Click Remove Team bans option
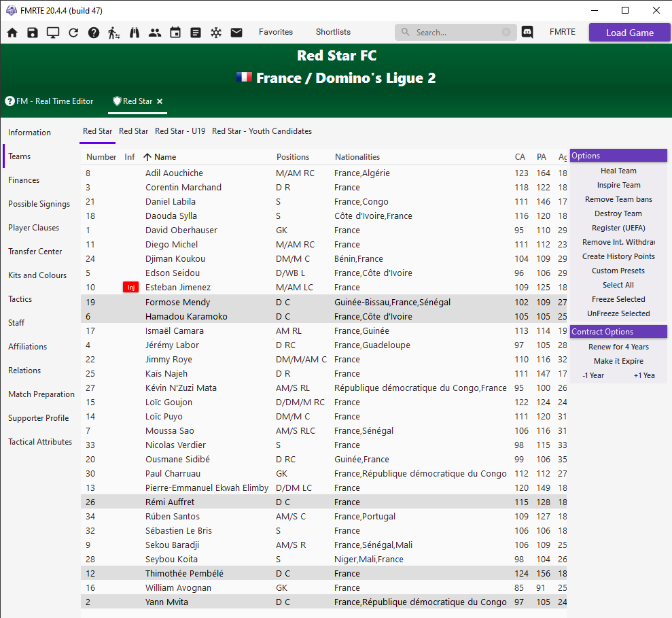Image resolution: width=672 pixels, height=618 pixels. (x=618, y=199)
